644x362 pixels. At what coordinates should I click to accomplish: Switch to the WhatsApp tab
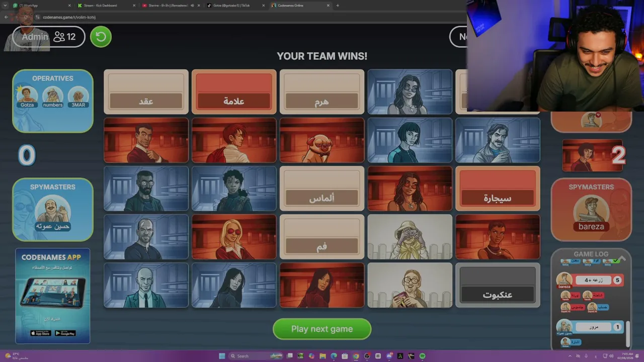point(42,6)
